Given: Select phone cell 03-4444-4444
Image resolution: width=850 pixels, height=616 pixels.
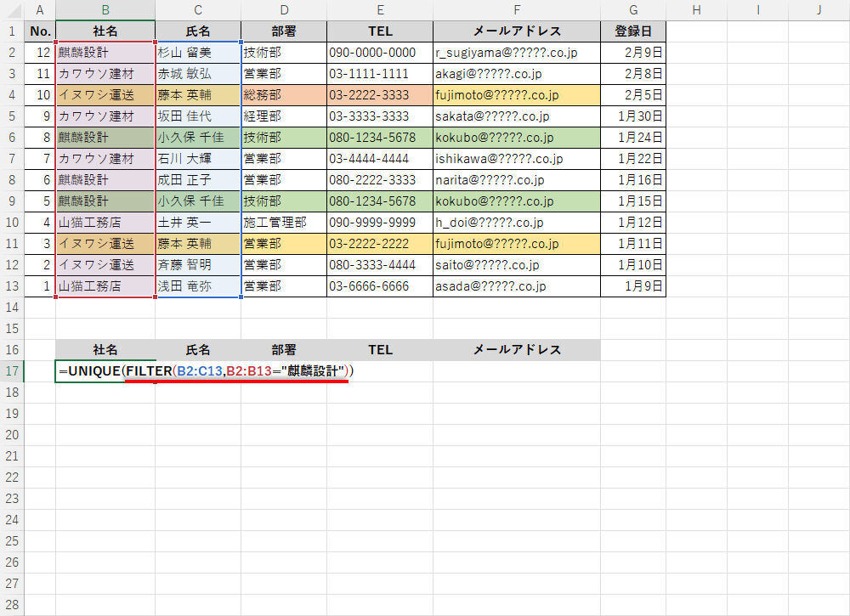Looking at the screenshot, I should coord(380,159).
